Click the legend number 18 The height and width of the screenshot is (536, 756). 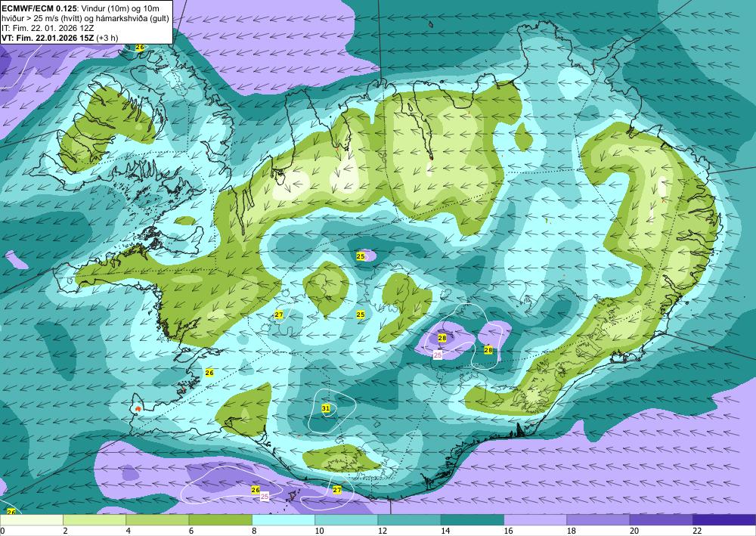click(572, 531)
